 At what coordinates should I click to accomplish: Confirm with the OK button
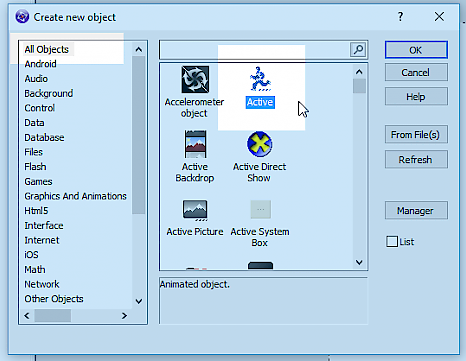(x=416, y=50)
